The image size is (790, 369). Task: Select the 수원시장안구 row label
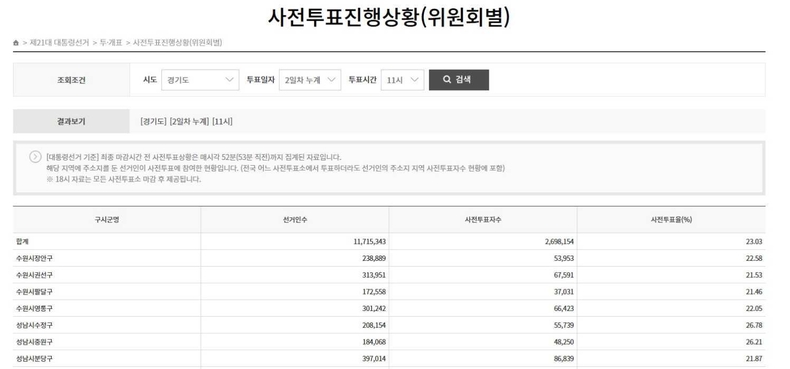pos(34,258)
